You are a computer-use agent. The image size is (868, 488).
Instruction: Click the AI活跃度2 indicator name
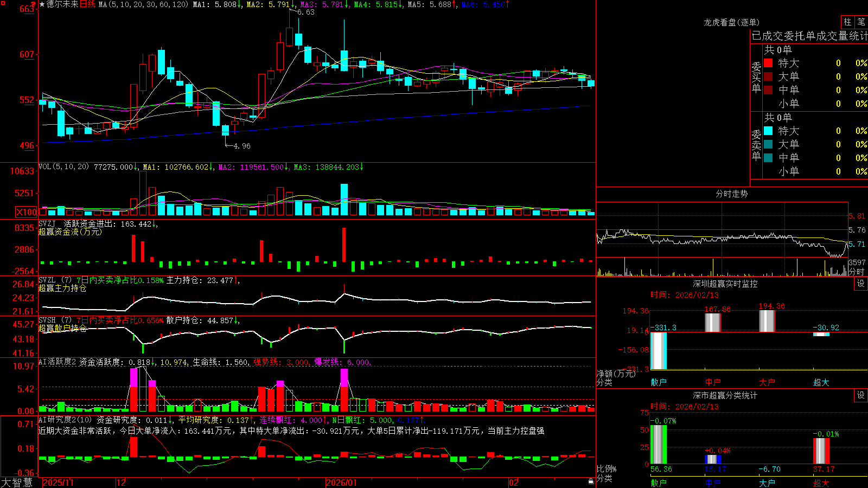click(58, 362)
